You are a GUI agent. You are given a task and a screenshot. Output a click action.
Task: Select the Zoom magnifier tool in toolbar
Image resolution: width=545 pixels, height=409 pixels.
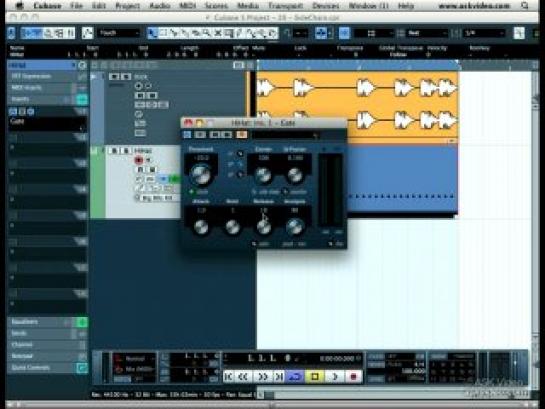click(207, 33)
